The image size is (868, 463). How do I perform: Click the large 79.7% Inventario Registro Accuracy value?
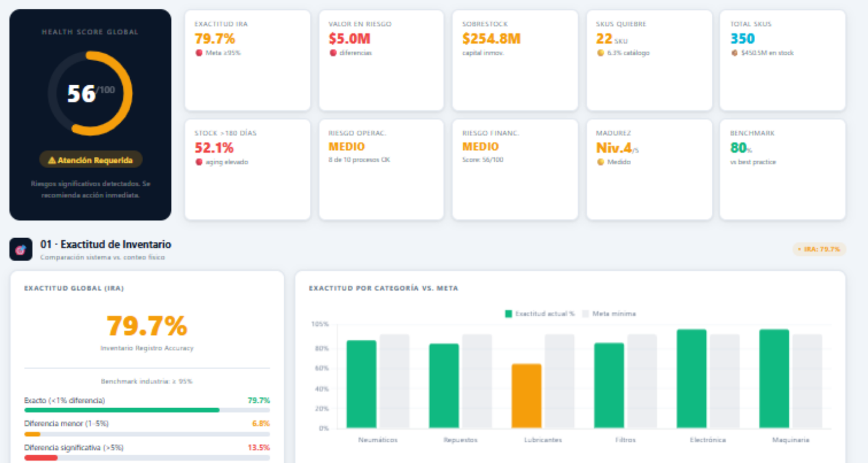[x=147, y=326]
